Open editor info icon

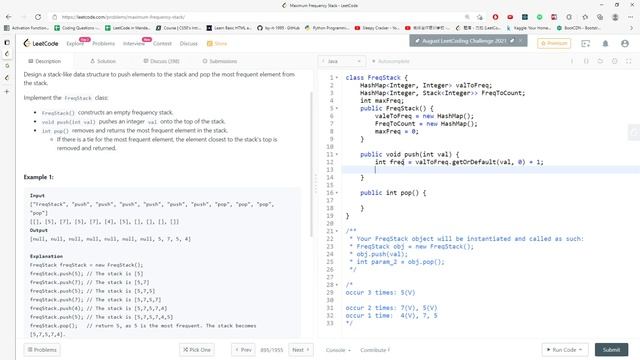pyautogui.click(x=572, y=61)
